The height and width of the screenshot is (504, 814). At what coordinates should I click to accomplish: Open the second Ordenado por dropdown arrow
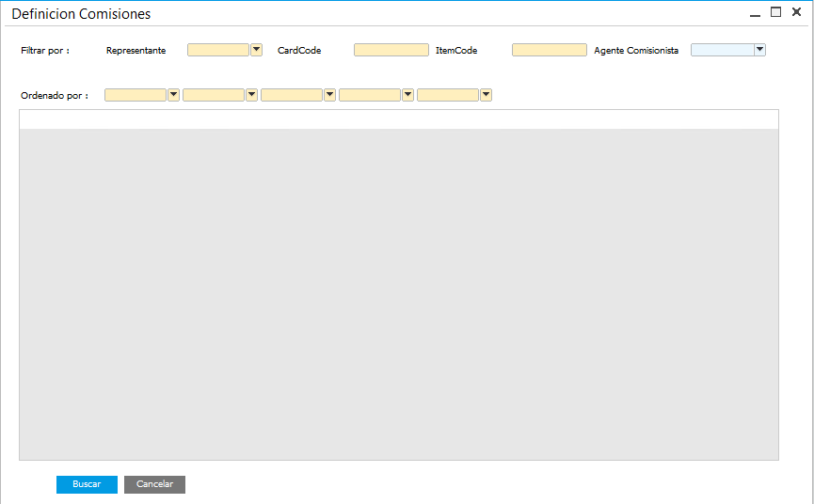(x=252, y=95)
